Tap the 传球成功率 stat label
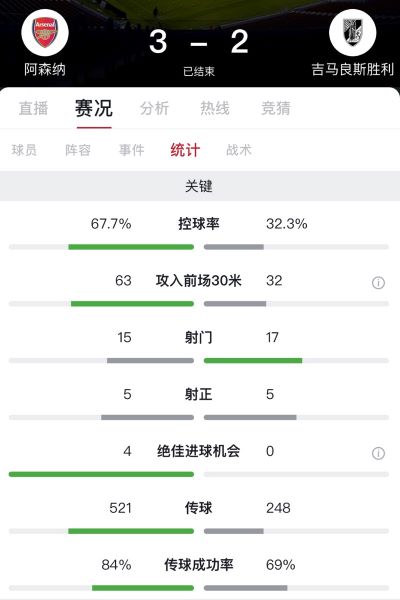This screenshot has height=600, width=400. point(199,565)
